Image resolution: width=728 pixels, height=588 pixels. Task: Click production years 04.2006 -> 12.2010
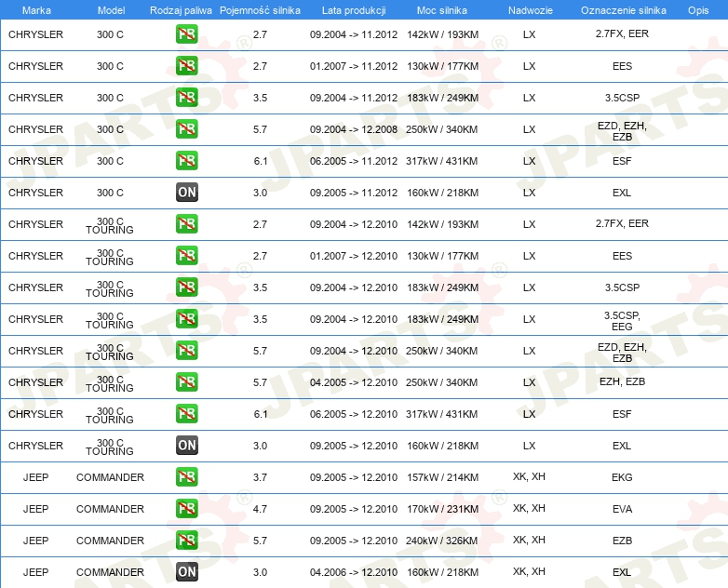[x=354, y=572]
